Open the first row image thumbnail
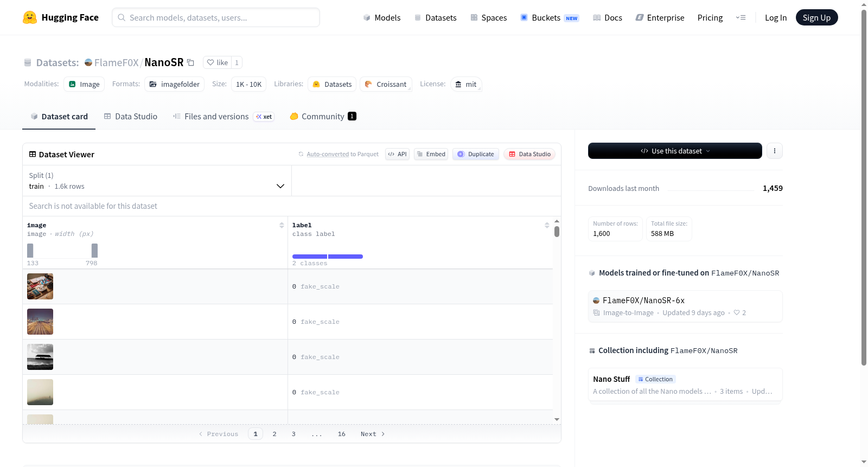The height and width of the screenshot is (467, 868). (40, 286)
